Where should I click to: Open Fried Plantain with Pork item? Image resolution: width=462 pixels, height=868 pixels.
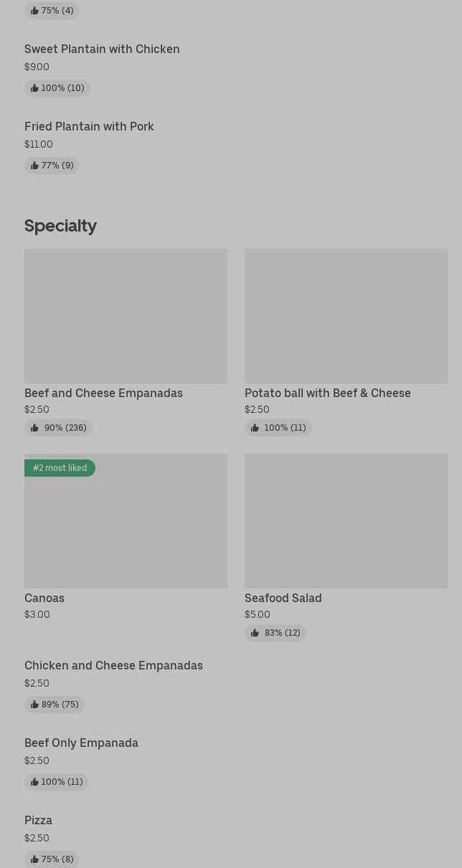pyautogui.click(x=89, y=127)
